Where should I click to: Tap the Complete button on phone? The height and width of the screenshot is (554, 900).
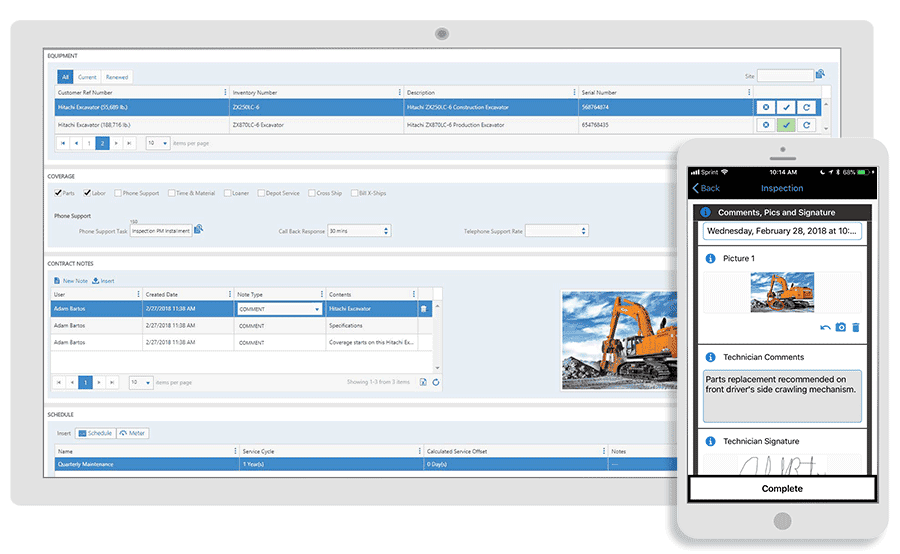782,489
